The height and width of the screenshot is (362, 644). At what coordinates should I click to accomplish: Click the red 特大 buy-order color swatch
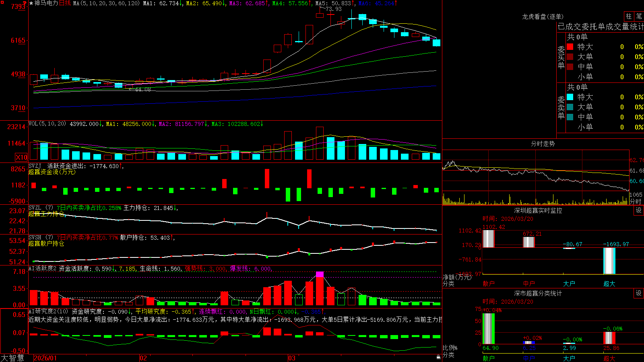(570, 47)
